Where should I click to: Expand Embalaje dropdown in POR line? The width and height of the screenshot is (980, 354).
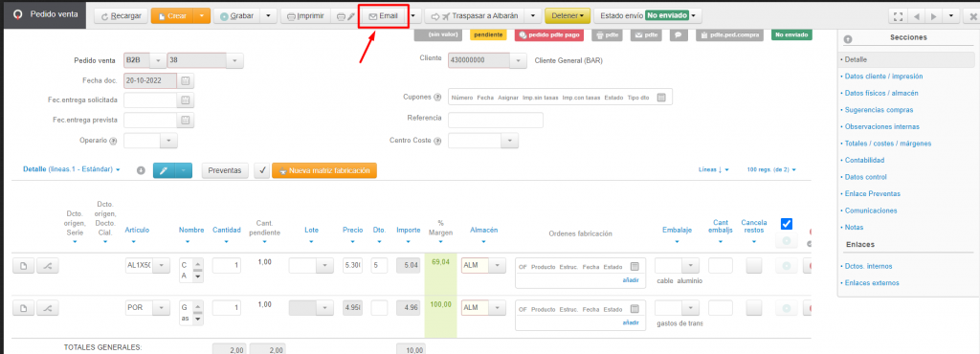(x=691, y=308)
